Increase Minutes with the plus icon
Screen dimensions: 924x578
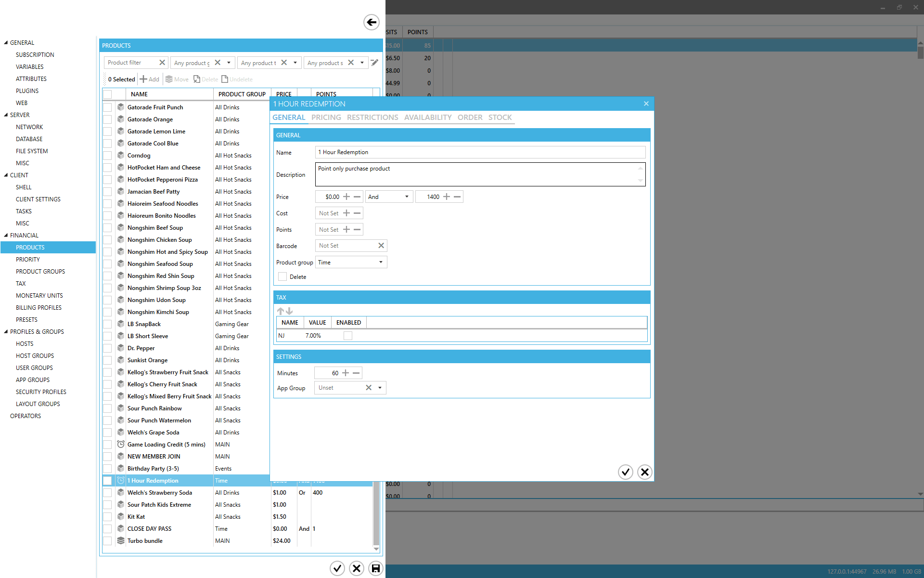tap(346, 373)
